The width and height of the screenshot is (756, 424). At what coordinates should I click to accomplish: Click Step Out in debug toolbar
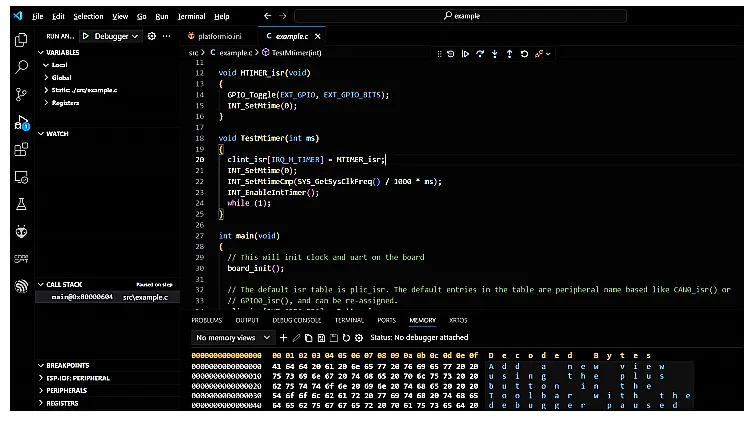511,53
